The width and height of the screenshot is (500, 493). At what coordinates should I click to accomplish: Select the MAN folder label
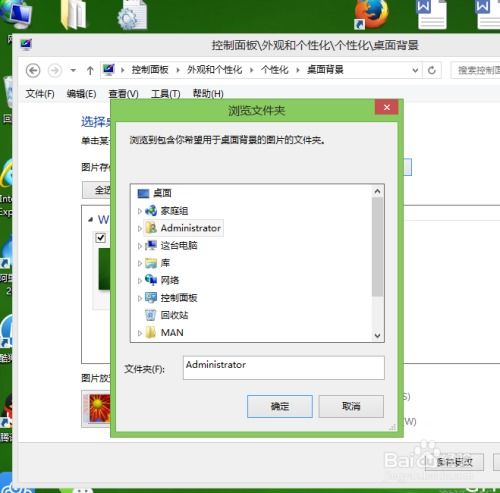coord(172,332)
